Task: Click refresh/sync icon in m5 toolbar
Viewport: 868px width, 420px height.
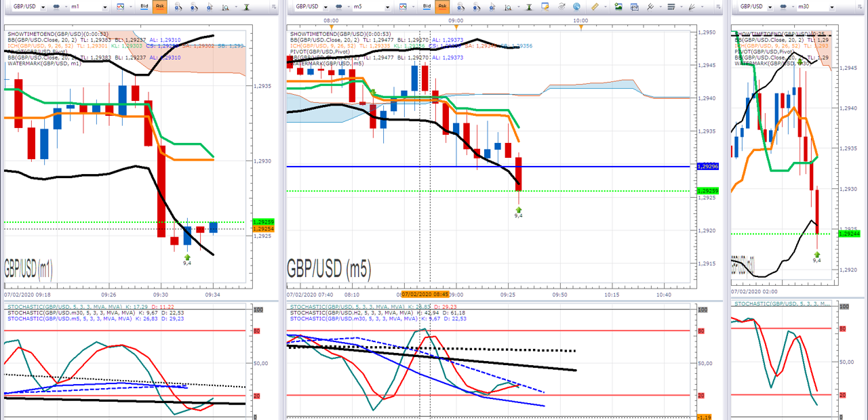Action: (561, 6)
